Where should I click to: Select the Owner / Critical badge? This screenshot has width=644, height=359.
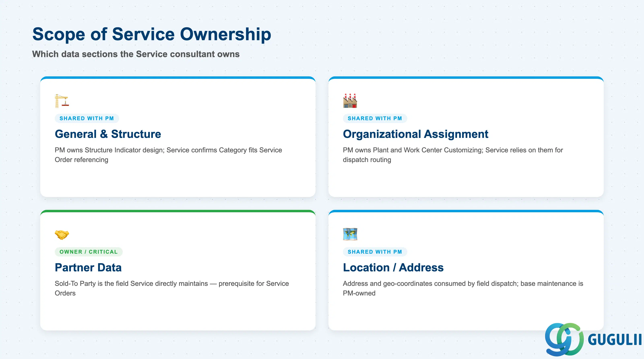point(89,252)
